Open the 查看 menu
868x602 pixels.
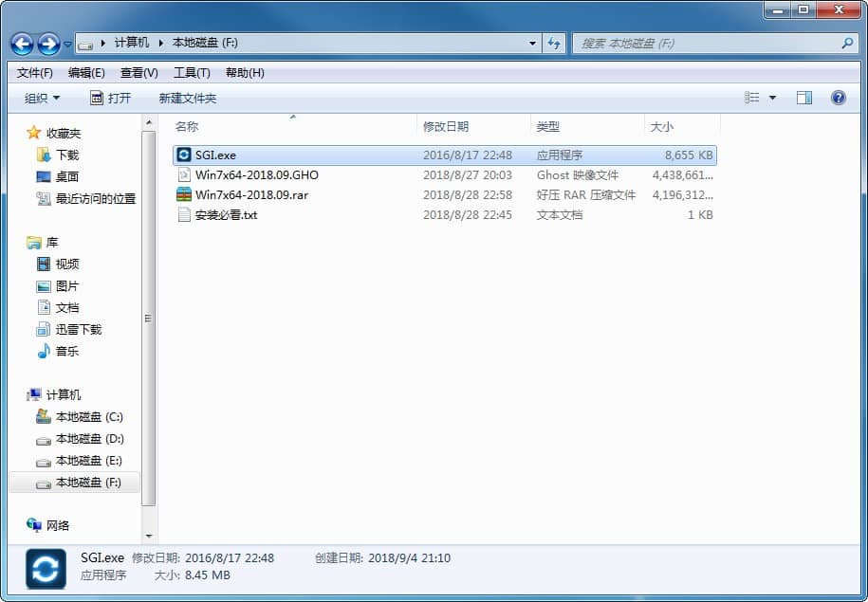[x=136, y=72]
